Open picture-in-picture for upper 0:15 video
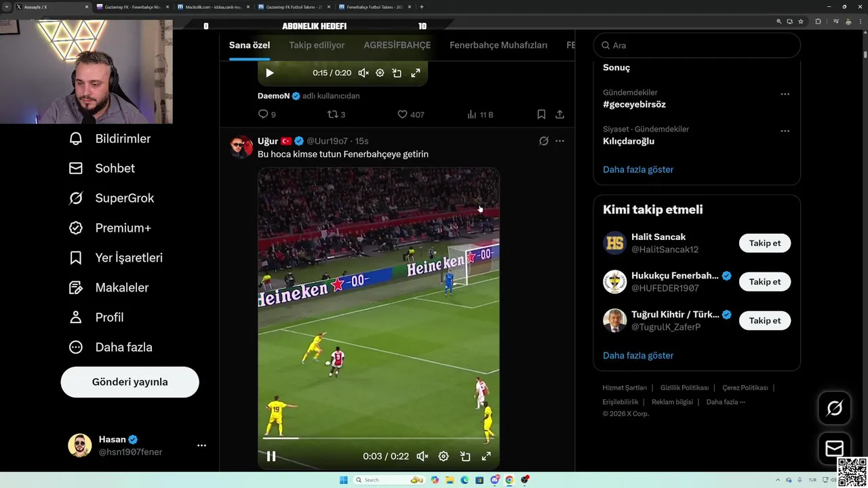 pos(397,73)
